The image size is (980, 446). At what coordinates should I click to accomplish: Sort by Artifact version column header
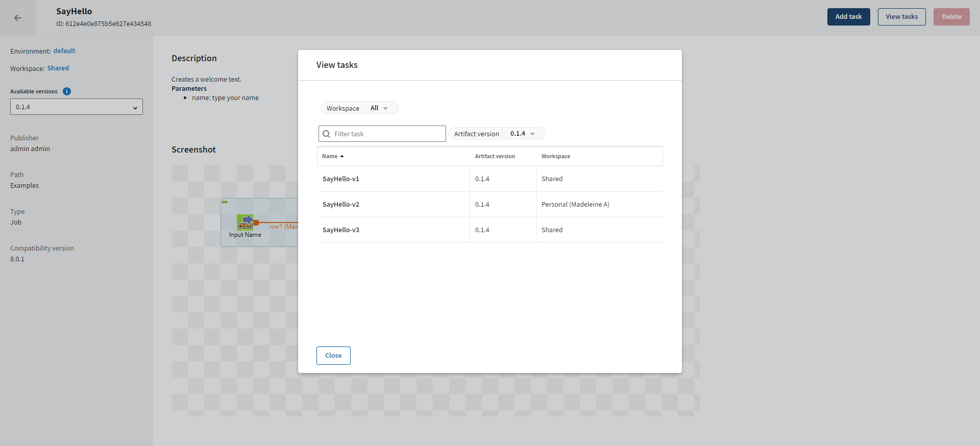[x=495, y=157]
